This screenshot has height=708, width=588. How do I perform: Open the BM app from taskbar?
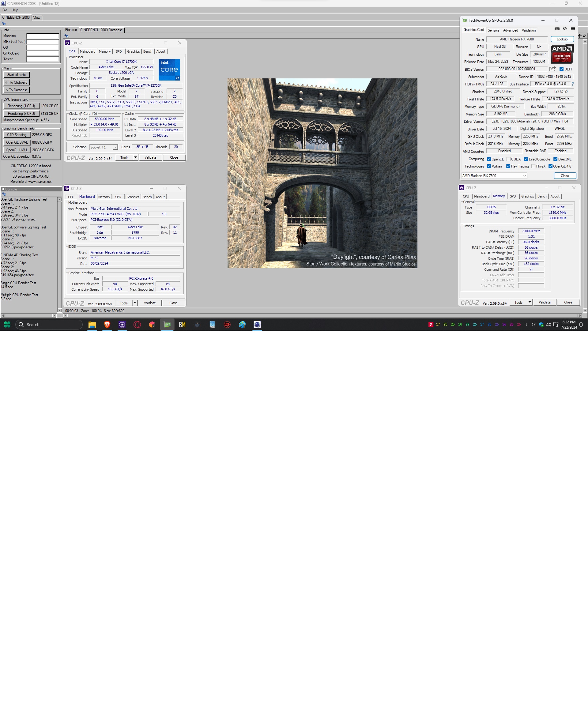(x=182, y=325)
